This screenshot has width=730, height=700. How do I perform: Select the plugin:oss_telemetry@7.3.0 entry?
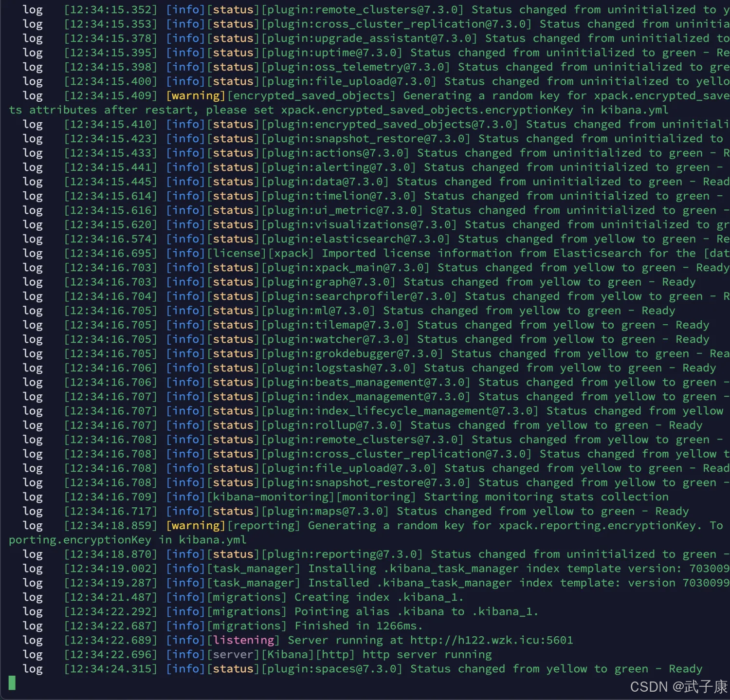tap(356, 67)
